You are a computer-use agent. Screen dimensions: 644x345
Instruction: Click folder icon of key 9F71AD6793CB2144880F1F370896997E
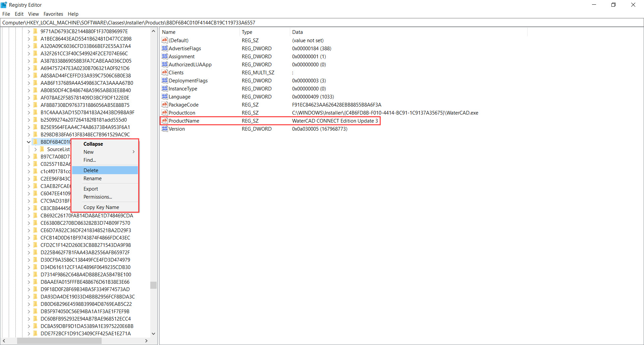pos(35,31)
